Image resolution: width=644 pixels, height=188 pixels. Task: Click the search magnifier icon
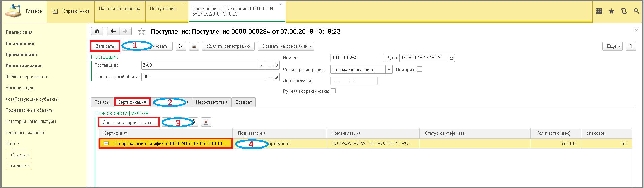point(636,11)
